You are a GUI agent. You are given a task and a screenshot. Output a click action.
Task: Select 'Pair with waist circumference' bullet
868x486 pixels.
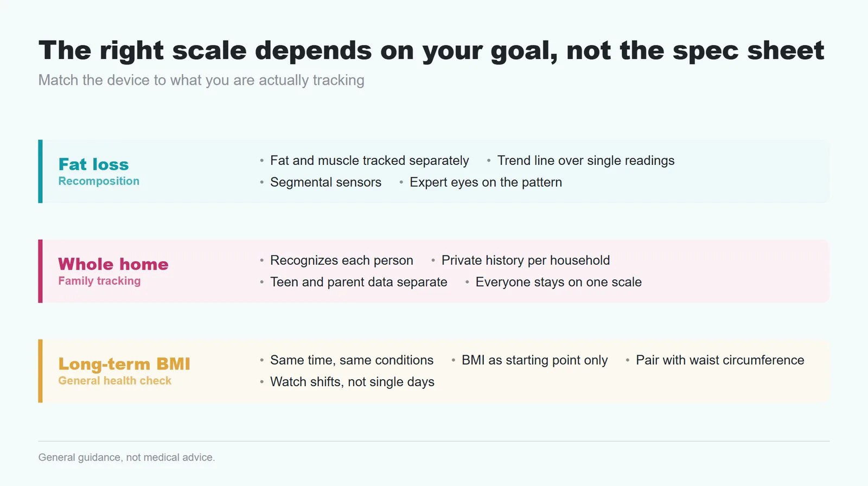pos(720,360)
